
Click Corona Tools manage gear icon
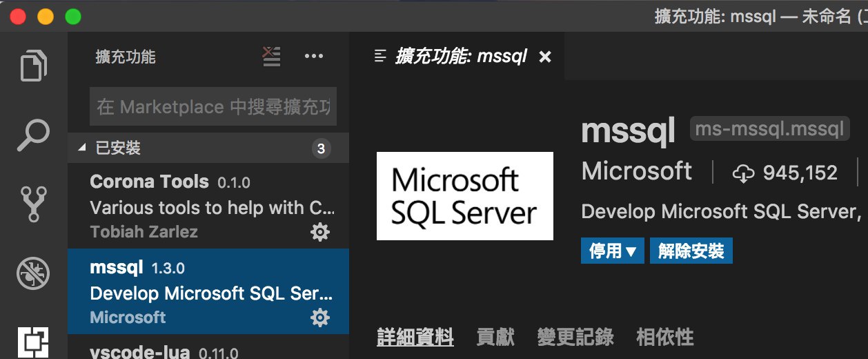pos(320,232)
